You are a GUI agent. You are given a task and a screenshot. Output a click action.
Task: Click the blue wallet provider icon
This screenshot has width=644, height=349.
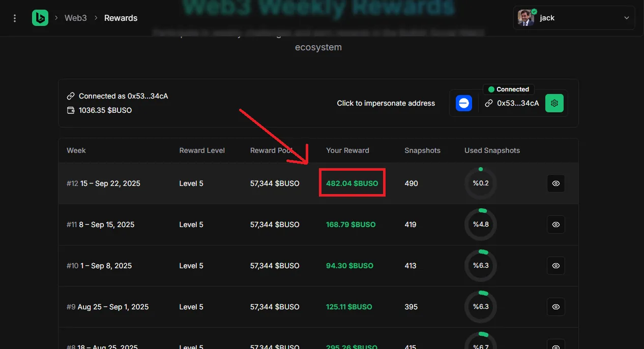point(464,103)
